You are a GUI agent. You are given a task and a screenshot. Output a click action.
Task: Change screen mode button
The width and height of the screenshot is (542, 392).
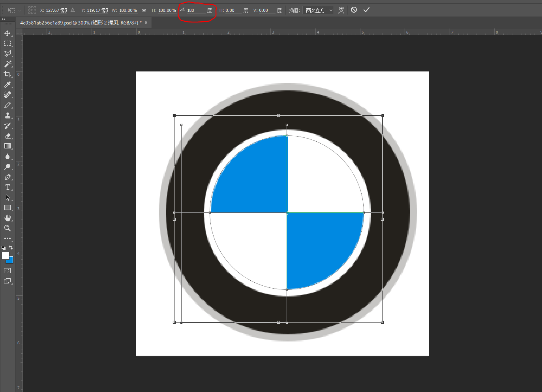(8, 281)
